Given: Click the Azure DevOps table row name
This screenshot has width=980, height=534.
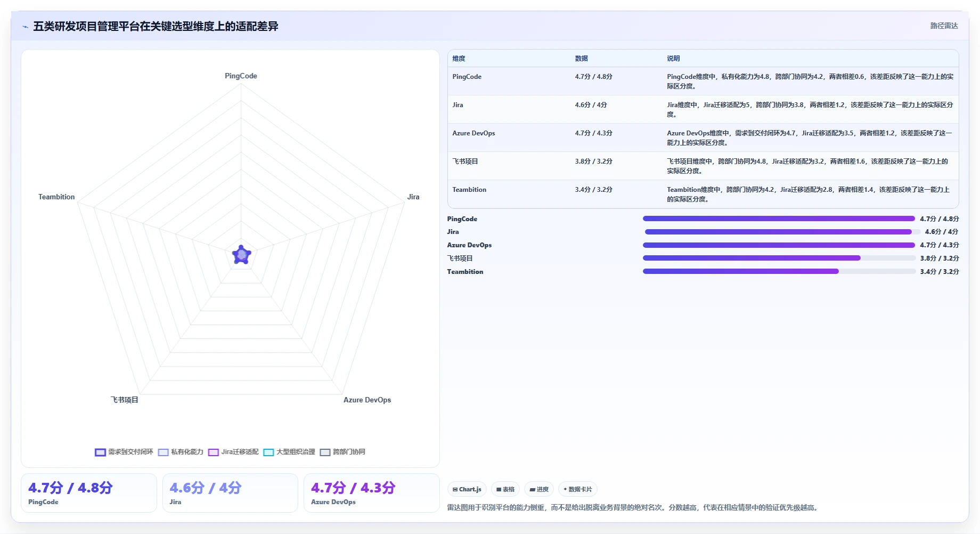Looking at the screenshot, I should (x=473, y=133).
